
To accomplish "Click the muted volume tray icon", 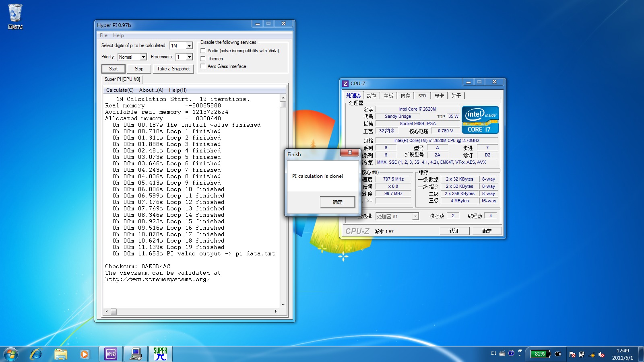I will (x=601, y=354).
